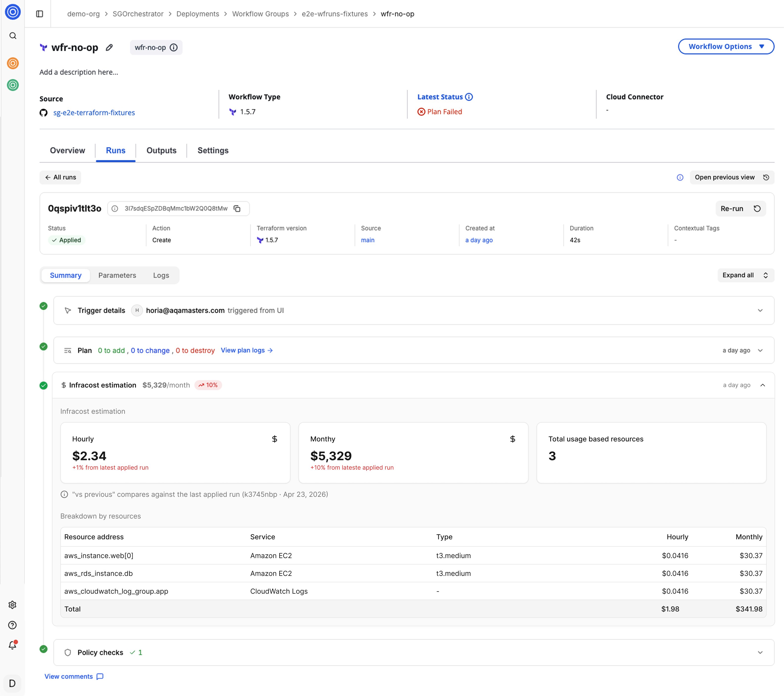Open the Logs sub-tab

161,276
